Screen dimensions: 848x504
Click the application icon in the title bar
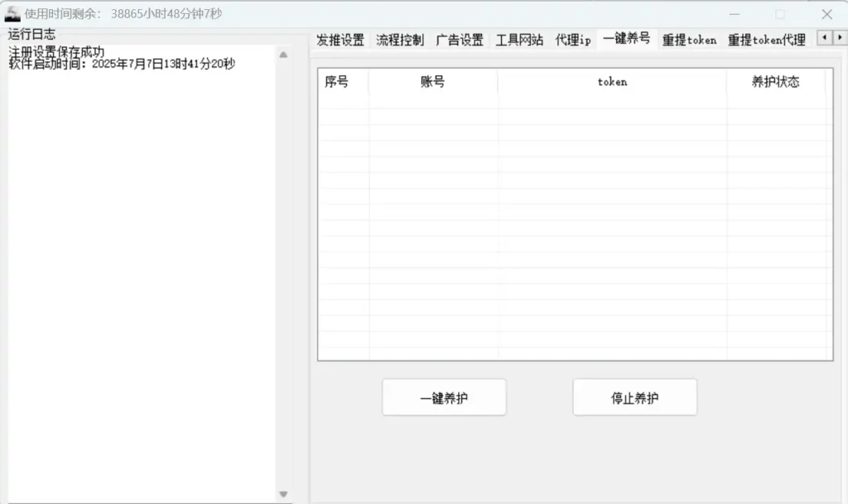(12, 14)
